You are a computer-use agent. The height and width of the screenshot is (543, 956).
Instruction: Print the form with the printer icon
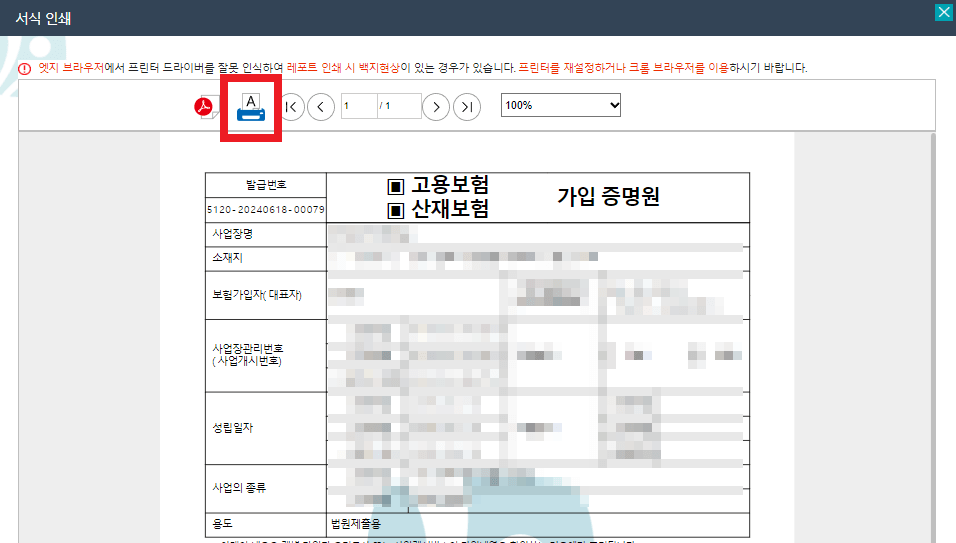coord(251,107)
